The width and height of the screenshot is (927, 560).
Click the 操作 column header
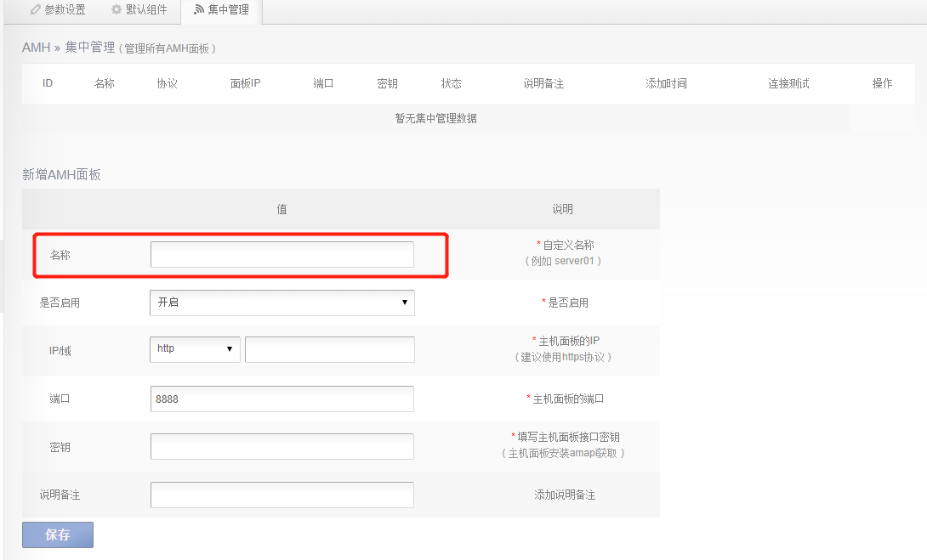coord(882,83)
